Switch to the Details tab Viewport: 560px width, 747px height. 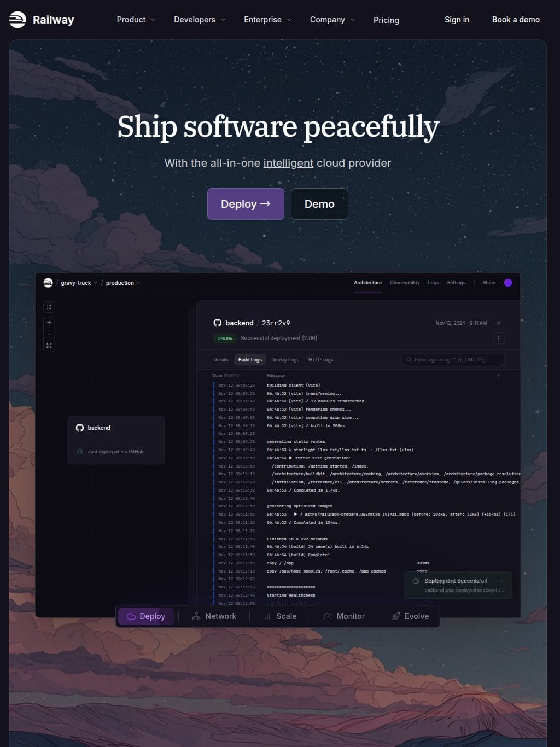point(221,360)
